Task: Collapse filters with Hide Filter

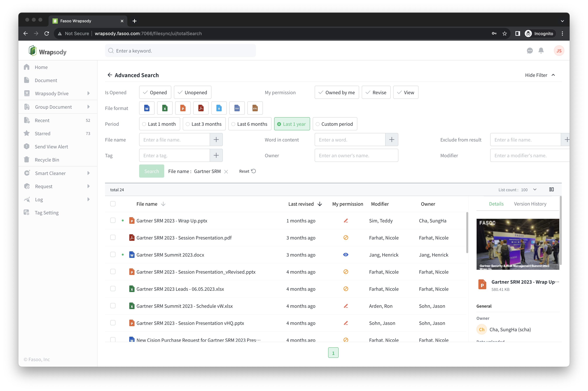Action: coord(540,75)
